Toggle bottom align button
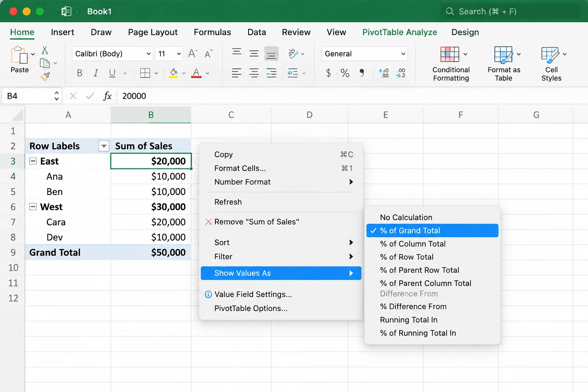 pos(271,54)
